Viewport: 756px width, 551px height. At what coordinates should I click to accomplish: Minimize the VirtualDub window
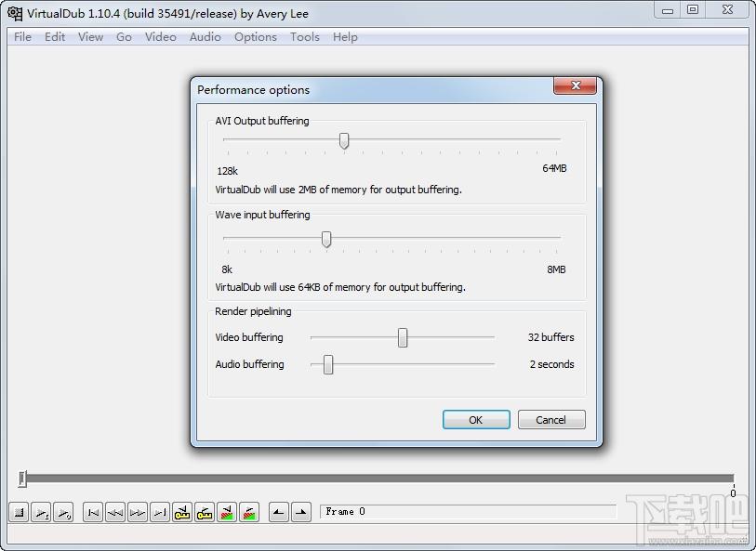pos(668,10)
